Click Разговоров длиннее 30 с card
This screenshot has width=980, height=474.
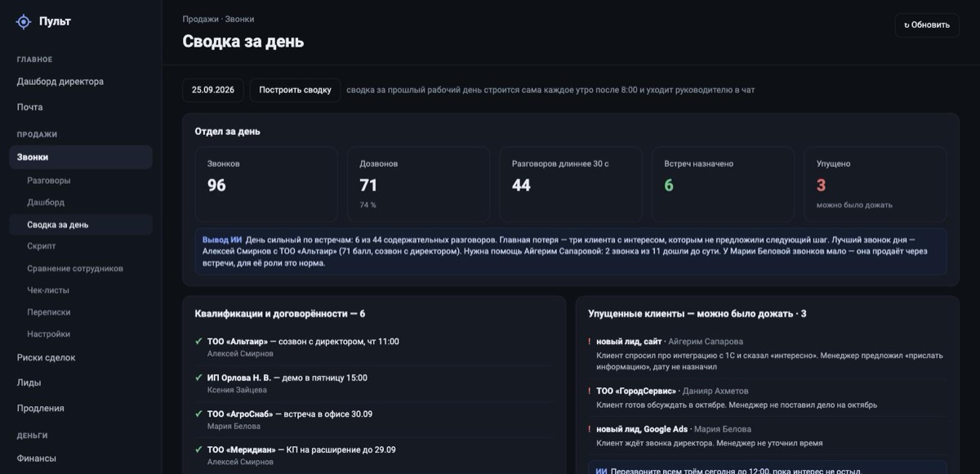point(571,184)
